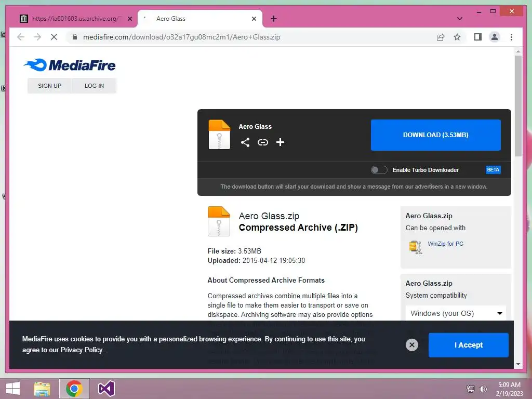Close the Aero Glass tab
Screen dimensions: 532x399
coord(254,19)
